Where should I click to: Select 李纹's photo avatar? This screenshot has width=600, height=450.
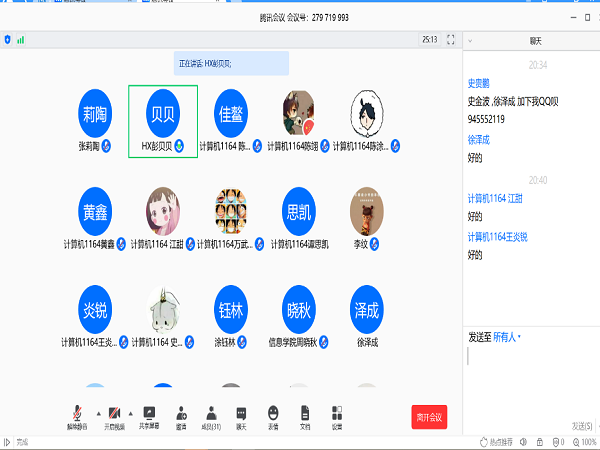click(367, 211)
